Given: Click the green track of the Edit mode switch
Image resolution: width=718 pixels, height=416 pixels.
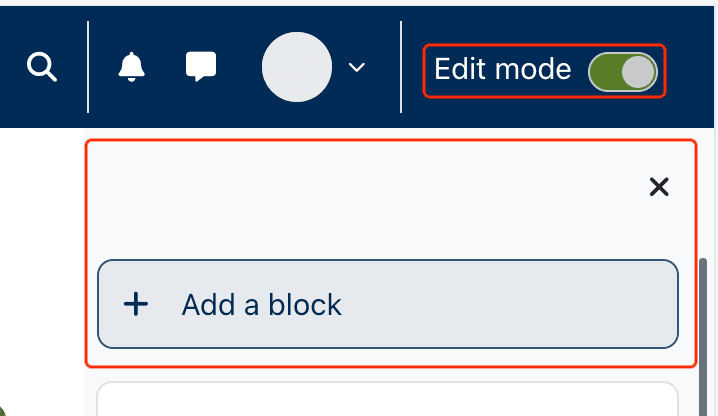Looking at the screenshot, I should [x=604, y=71].
